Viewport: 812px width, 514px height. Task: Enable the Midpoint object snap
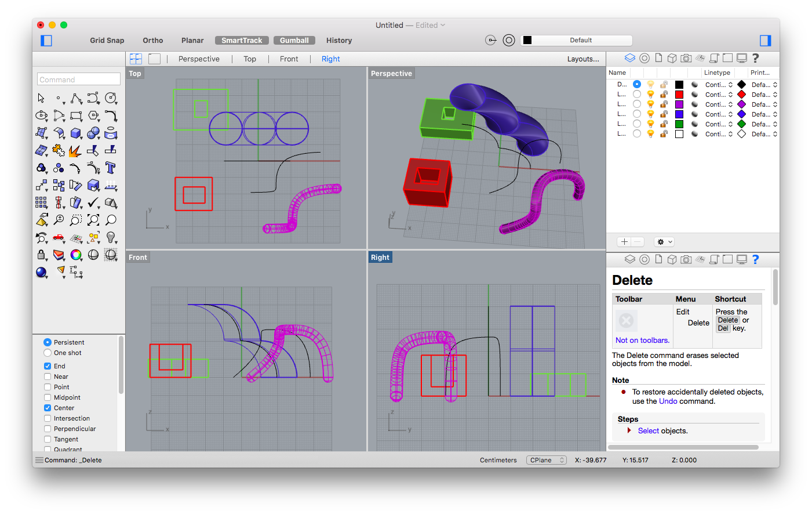click(x=48, y=397)
